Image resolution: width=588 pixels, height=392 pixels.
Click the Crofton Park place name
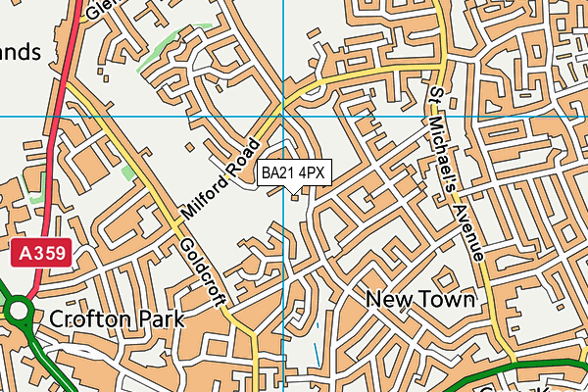point(117,319)
